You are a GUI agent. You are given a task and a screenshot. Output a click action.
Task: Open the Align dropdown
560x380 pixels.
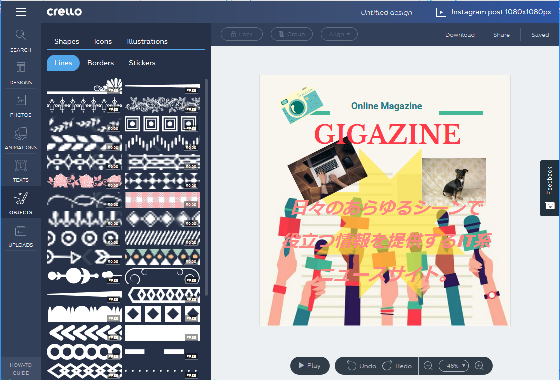[x=339, y=34]
